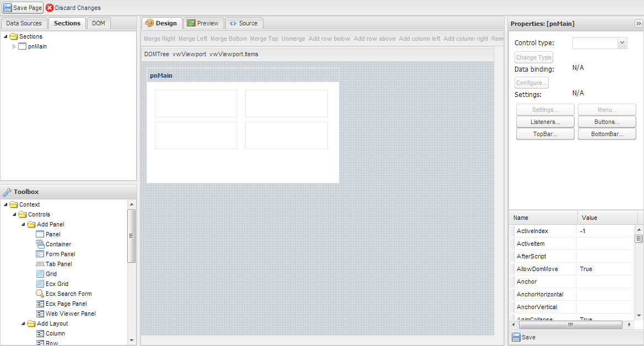Viewport: 644px width, 346px height.
Task: Select the Tab Panel control icon
Action: tap(40, 264)
